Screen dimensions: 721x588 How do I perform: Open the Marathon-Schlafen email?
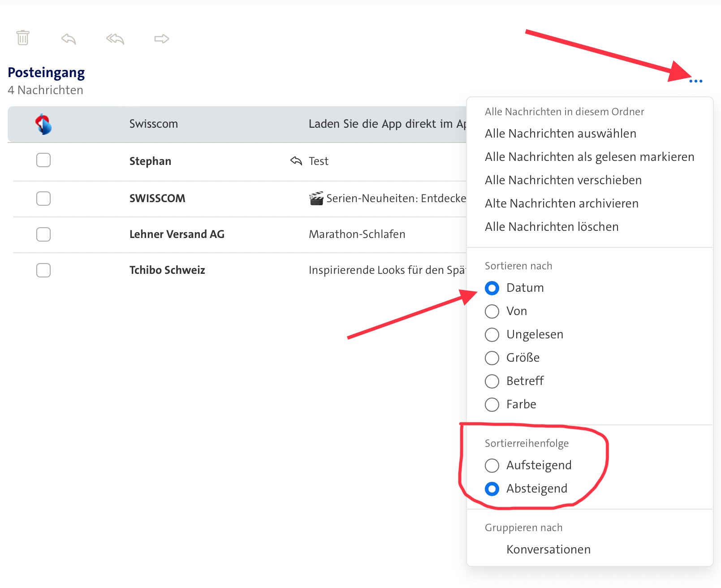[357, 234]
